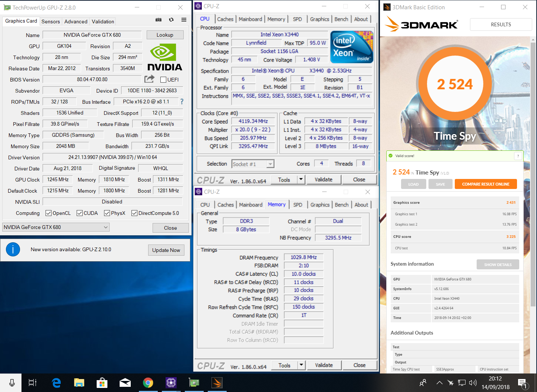Open About tab in lower CPU-Z window
The height and width of the screenshot is (392, 537).
click(x=361, y=205)
